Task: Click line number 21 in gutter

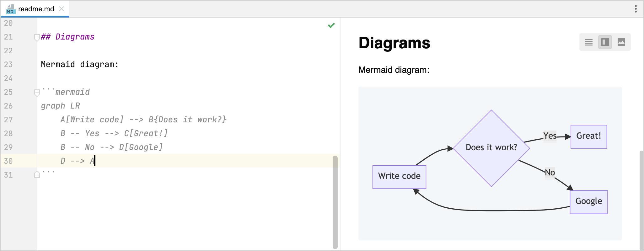Action: point(8,37)
